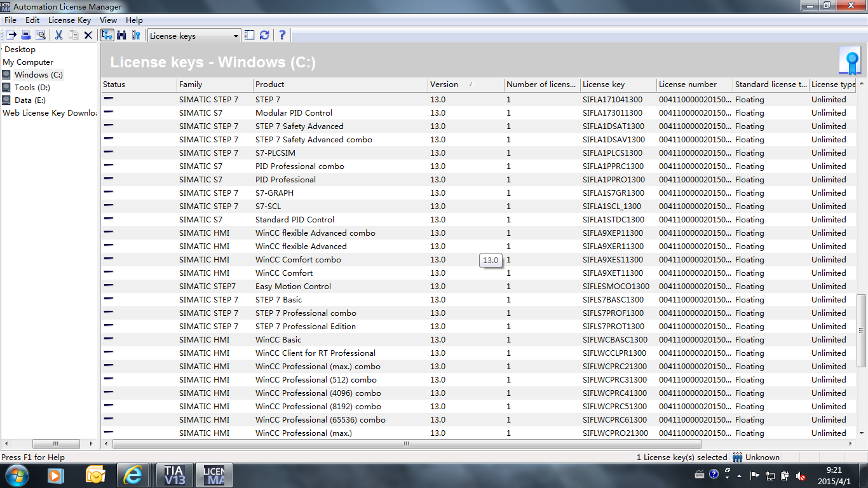Open the License keys view dropdown
Viewport: 868px width, 488px height.
tap(194, 36)
